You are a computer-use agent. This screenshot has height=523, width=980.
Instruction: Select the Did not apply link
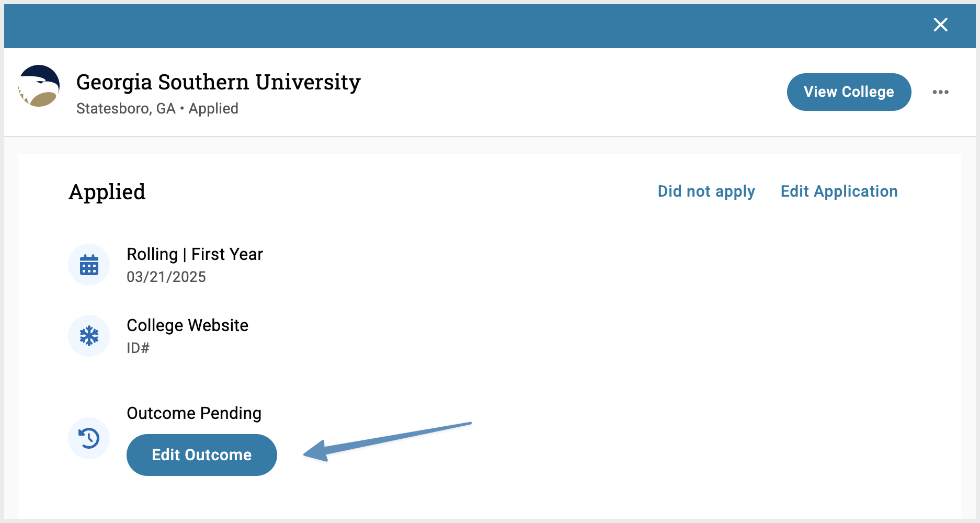click(x=706, y=191)
